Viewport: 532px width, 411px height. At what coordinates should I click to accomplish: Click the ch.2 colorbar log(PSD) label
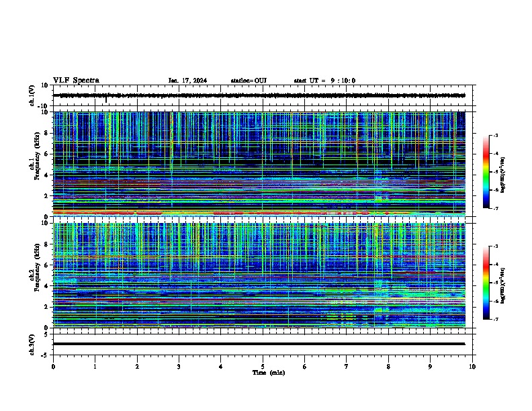click(x=503, y=285)
